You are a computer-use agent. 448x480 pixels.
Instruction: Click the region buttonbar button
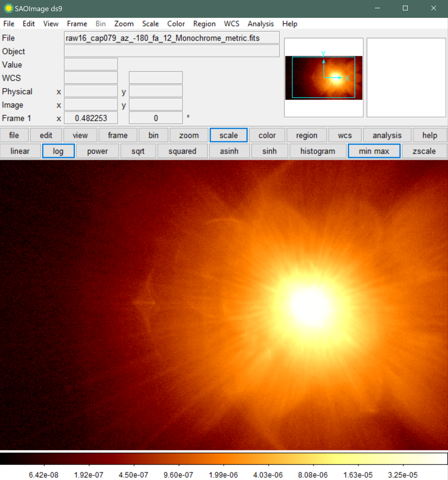point(307,135)
